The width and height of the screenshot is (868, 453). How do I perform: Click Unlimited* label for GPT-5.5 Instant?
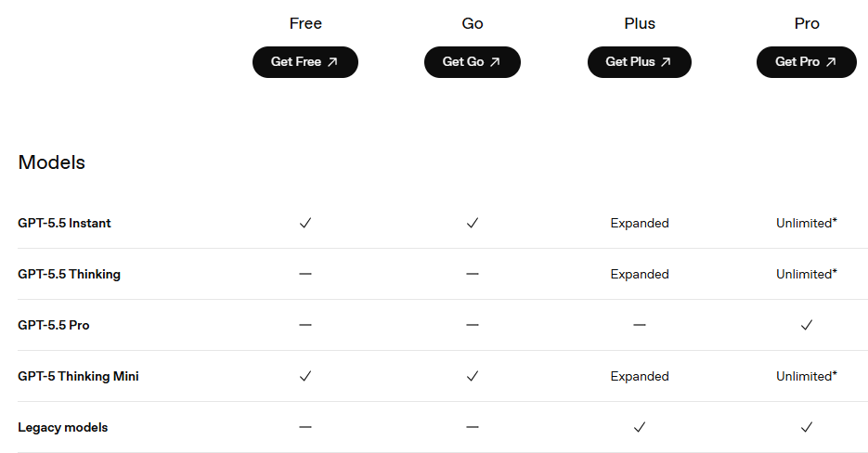(807, 223)
